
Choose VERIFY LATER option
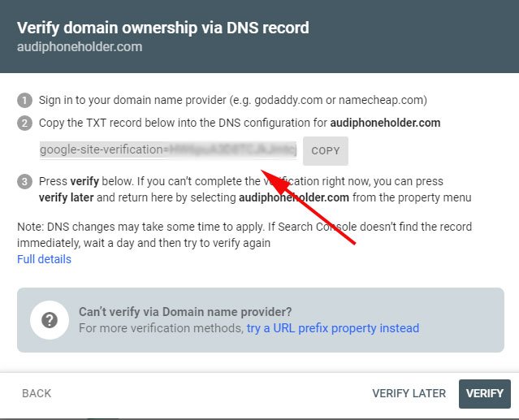[409, 393]
